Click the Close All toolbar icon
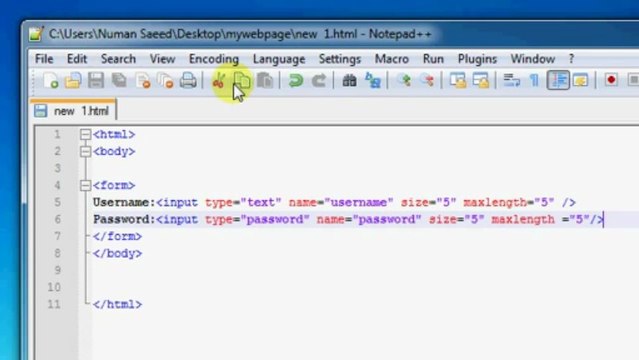The image size is (639, 360). pyautogui.click(x=166, y=80)
